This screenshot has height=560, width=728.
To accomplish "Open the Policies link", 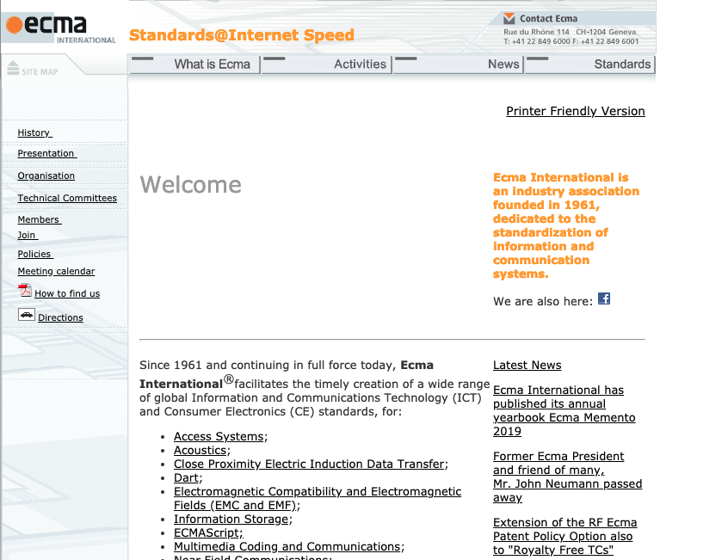I will [x=35, y=255].
